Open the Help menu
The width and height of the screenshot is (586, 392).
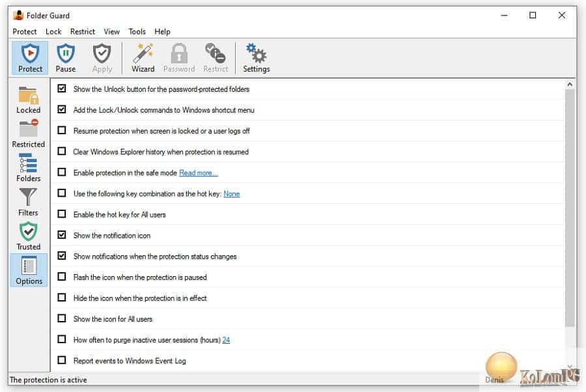[162, 32]
